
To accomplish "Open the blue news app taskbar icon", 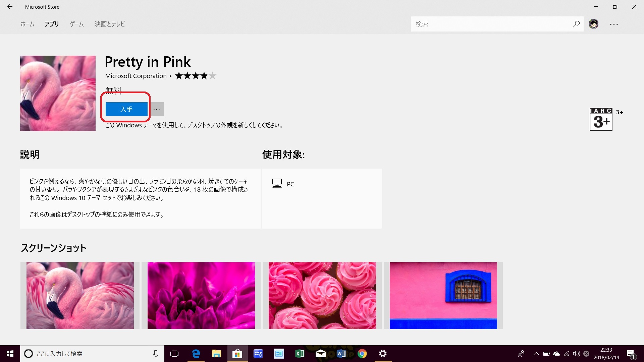I will click(279, 354).
